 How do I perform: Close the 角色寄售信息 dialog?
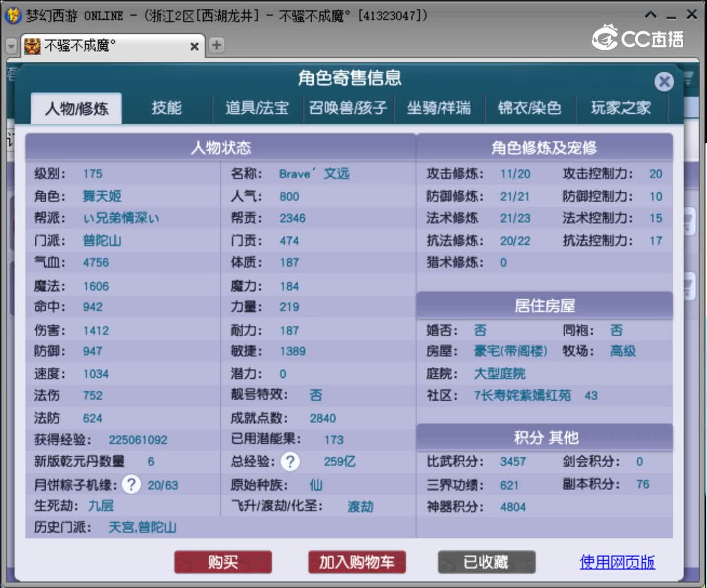click(x=664, y=82)
